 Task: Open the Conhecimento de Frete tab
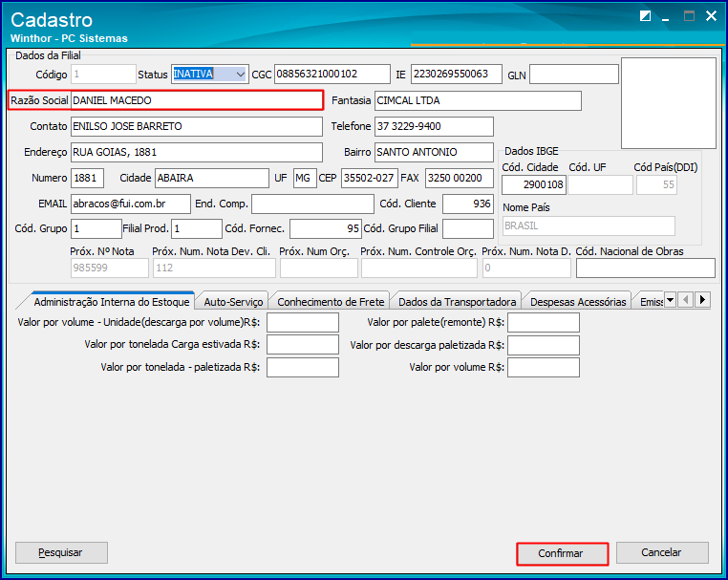point(331,302)
